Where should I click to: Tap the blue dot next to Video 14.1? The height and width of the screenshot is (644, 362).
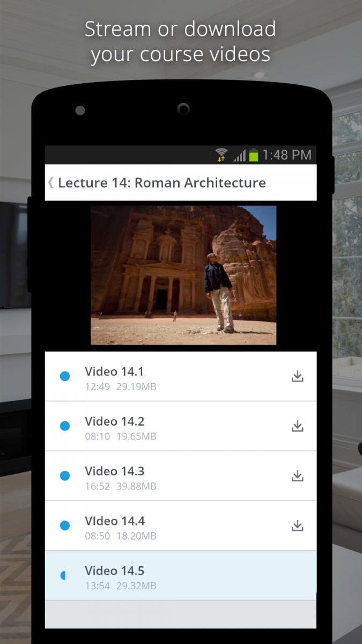coord(65,376)
